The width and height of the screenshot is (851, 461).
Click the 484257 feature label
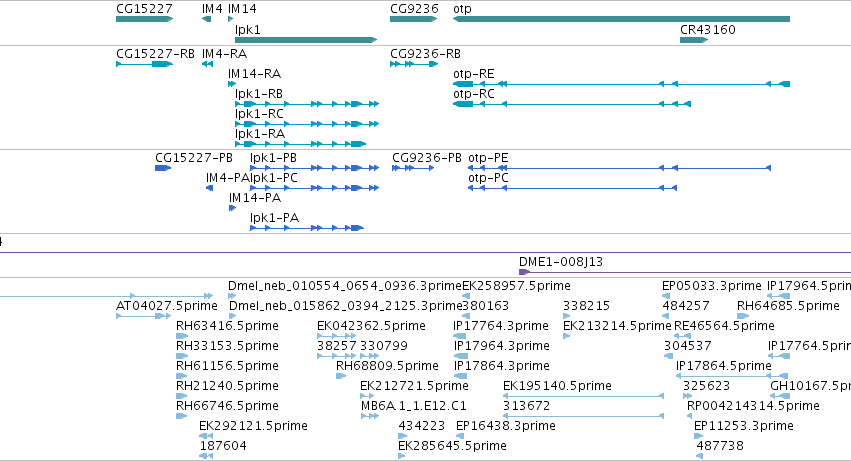685,306
